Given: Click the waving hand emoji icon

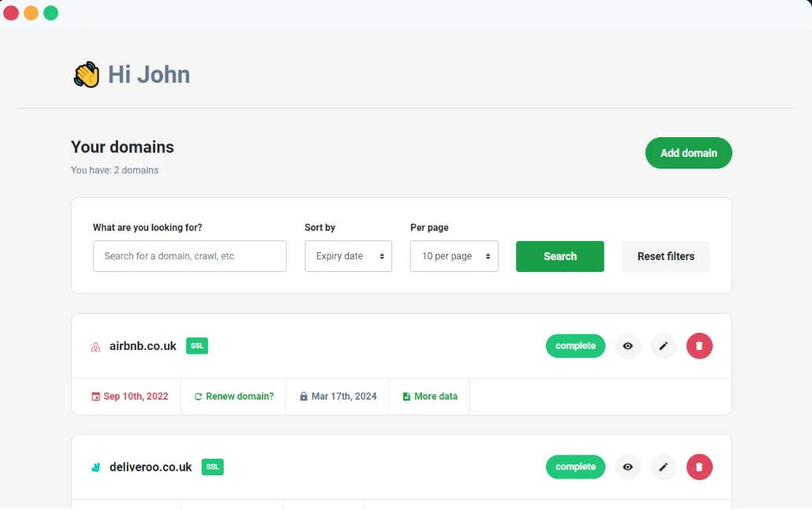Looking at the screenshot, I should pyautogui.click(x=86, y=75).
